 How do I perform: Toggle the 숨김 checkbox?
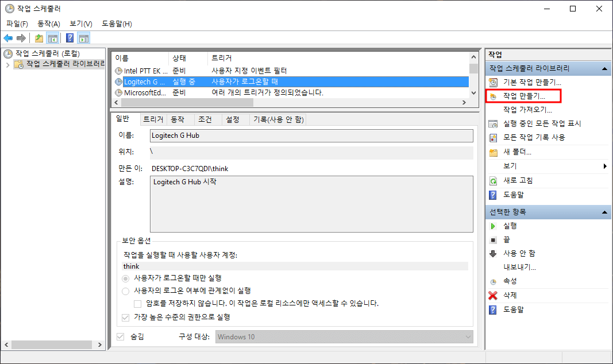click(x=121, y=336)
